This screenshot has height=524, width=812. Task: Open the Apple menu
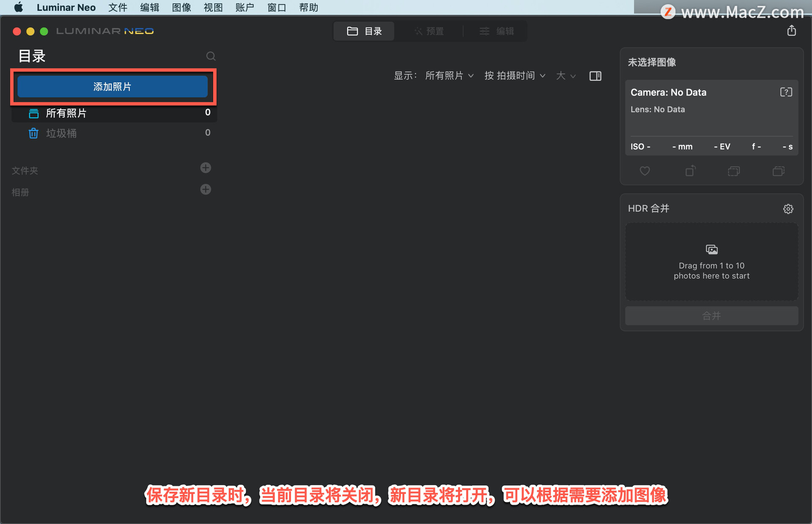[x=19, y=8]
